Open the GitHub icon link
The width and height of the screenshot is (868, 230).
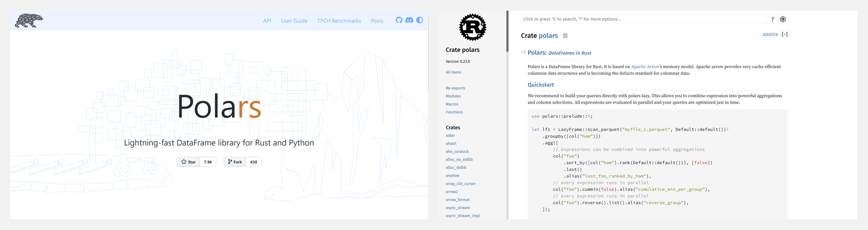pyautogui.click(x=399, y=20)
